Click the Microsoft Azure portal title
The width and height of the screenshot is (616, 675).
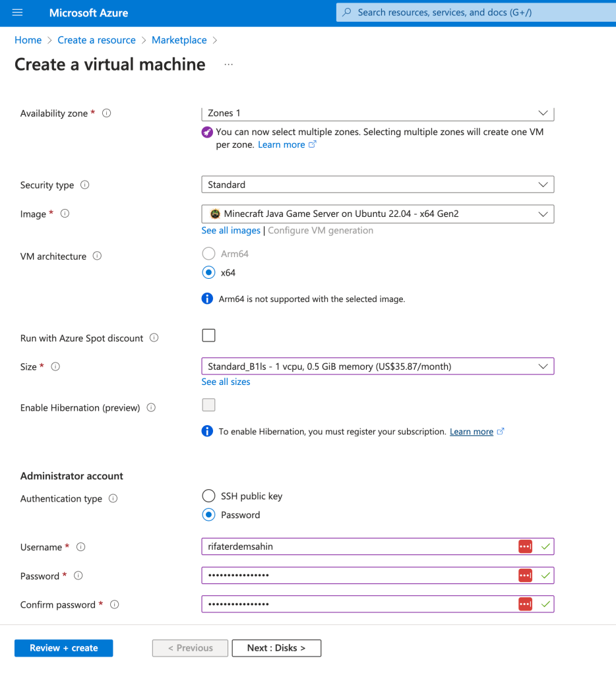(x=89, y=13)
